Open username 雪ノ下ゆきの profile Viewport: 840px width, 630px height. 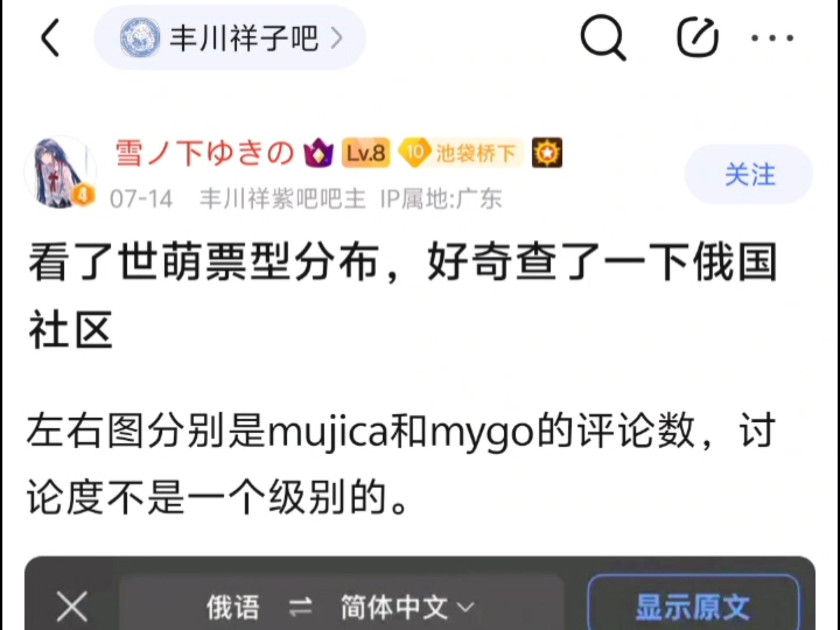(x=205, y=153)
